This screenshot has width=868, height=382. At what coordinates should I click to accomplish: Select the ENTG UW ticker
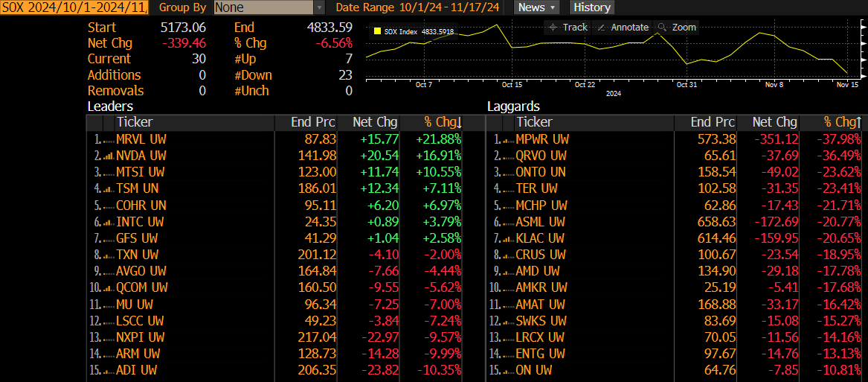(540, 354)
